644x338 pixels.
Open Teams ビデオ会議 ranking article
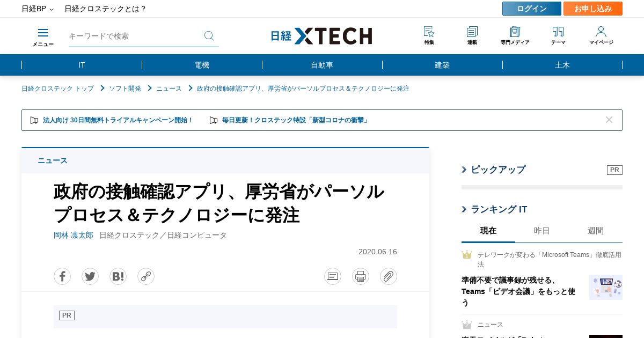pyautogui.click(x=518, y=291)
